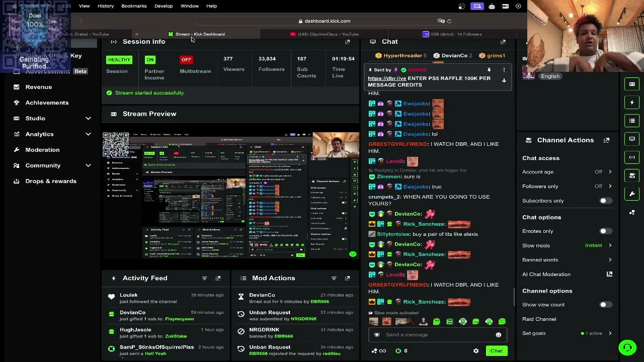Expand the Analytics sidebar section

(x=88, y=134)
